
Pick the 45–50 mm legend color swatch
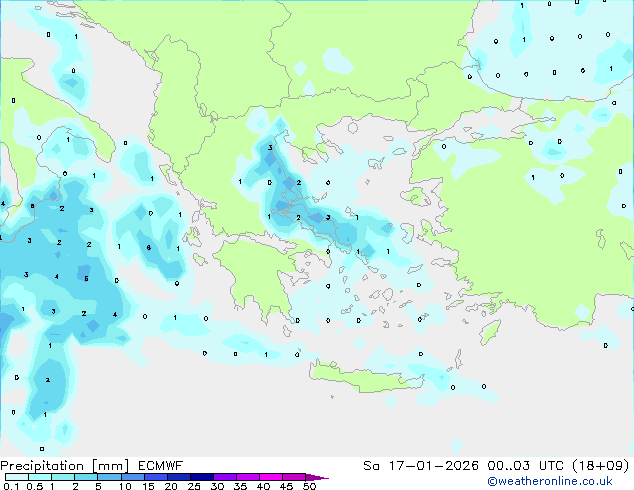[x=294, y=477]
